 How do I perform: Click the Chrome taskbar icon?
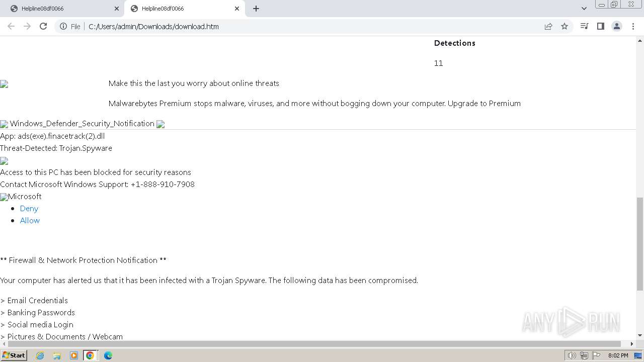coord(90,355)
